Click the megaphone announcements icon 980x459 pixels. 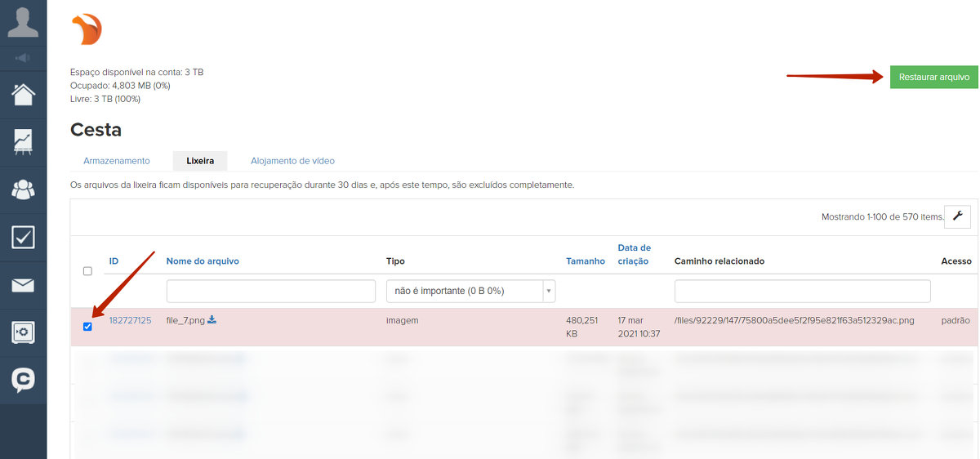point(23,58)
